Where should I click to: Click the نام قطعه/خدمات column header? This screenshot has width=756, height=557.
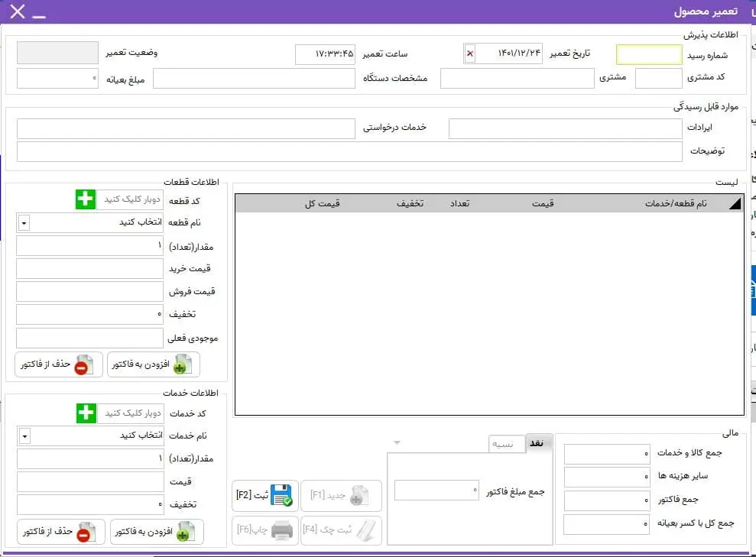(x=676, y=203)
